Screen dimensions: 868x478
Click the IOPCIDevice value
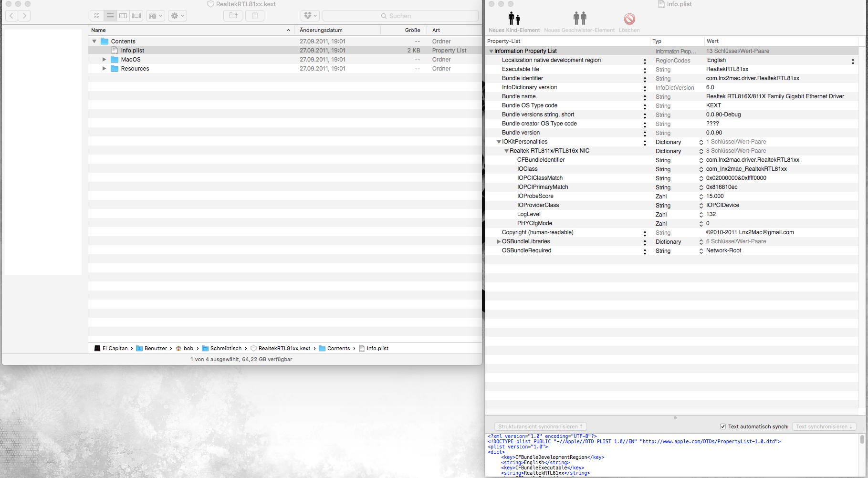point(722,205)
